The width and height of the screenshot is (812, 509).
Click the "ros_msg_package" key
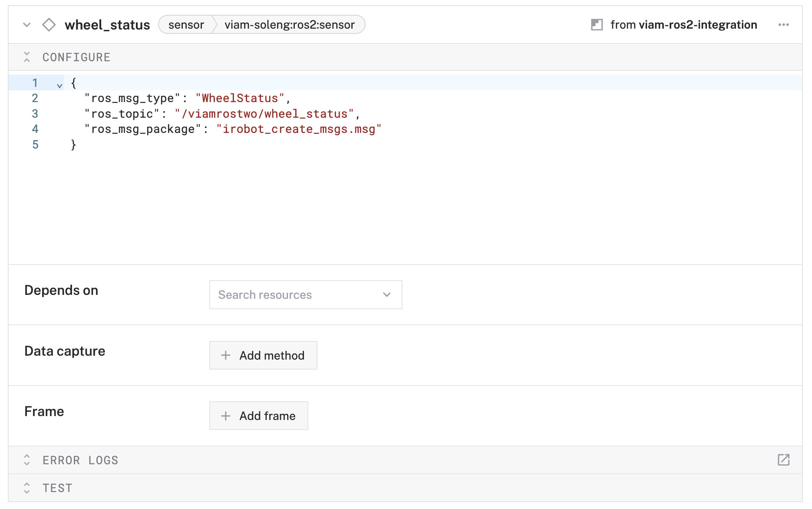pyautogui.click(x=142, y=129)
